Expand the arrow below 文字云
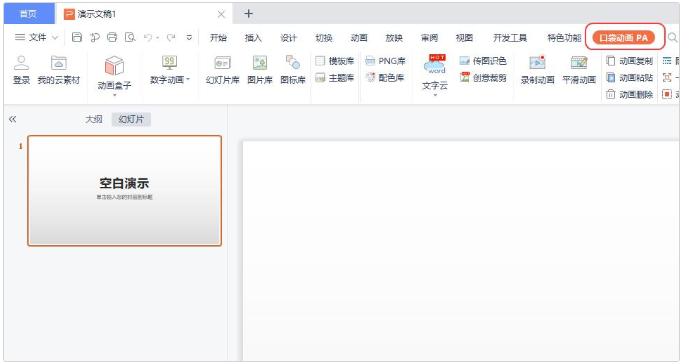Image resolution: width=689 pixels, height=364 pixels. [x=435, y=95]
